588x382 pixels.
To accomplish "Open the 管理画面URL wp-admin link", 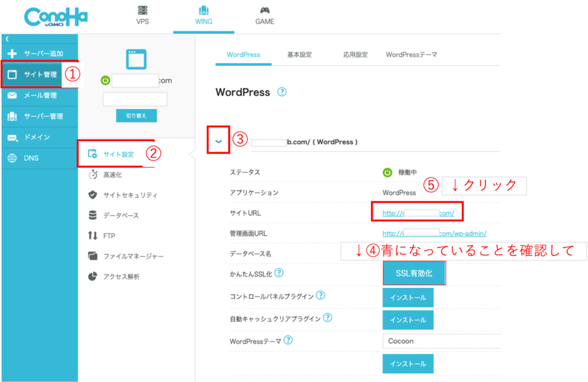I will click(x=435, y=234).
